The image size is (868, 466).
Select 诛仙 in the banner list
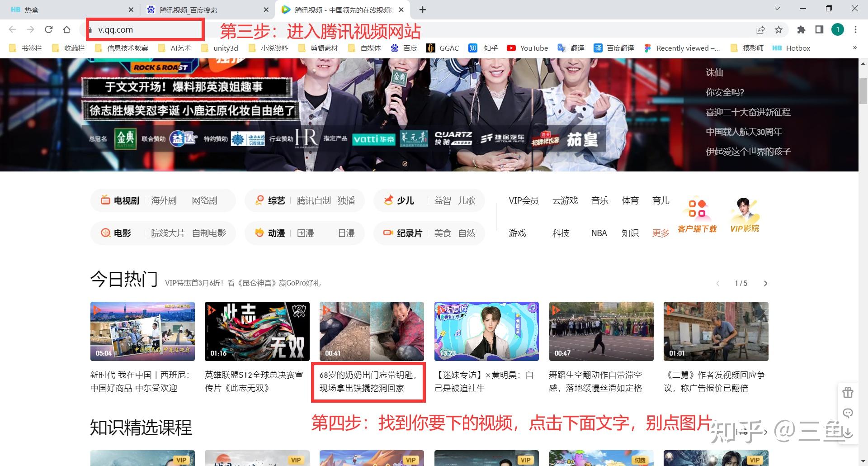(714, 72)
